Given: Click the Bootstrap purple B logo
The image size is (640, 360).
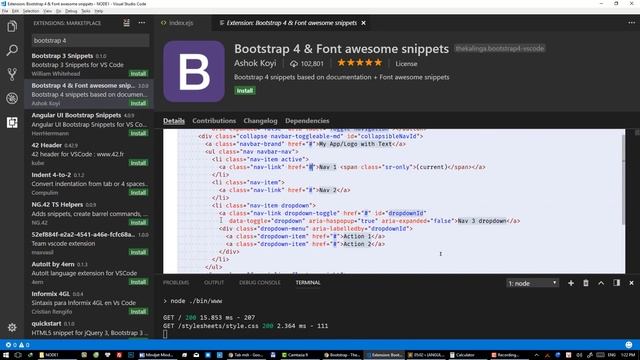Looking at the screenshot, I should pyautogui.click(x=194, y=71).
